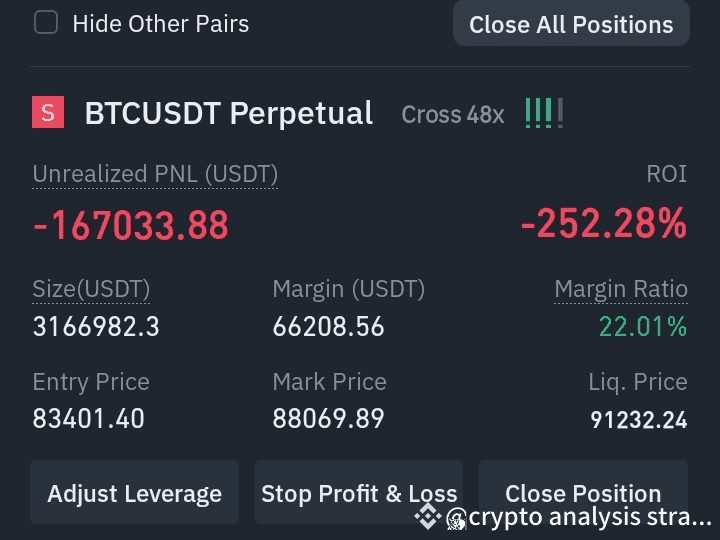
Task: Open Stop Profit & Loss settings
Action: [359, 492]
